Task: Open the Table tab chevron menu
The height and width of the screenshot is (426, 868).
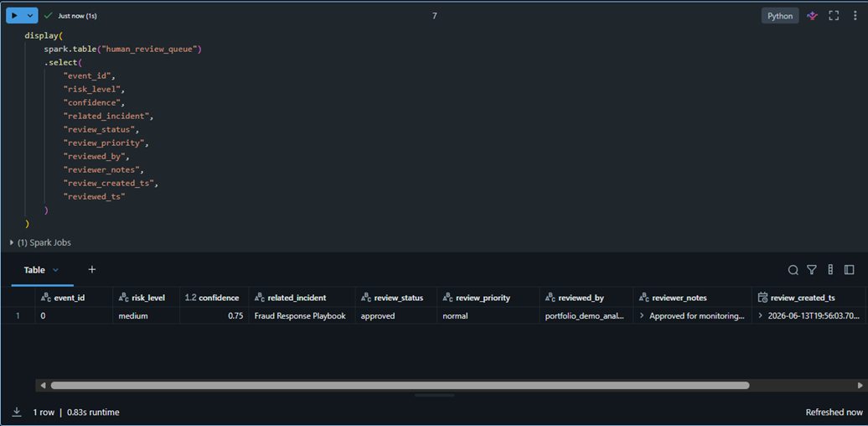Action: coord(55,270)
